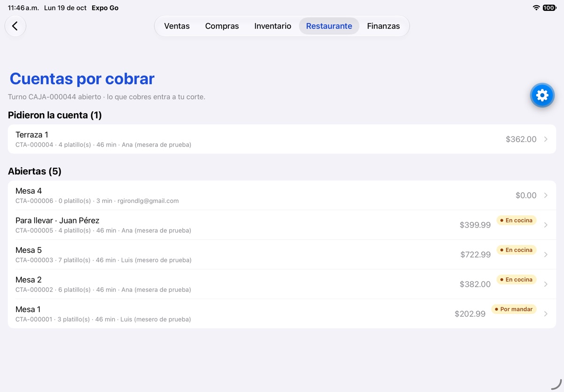The width and height of the screenshot is (564, 392).
Task: Open the Terraza 1 account
Action: (x=282, y=139)
